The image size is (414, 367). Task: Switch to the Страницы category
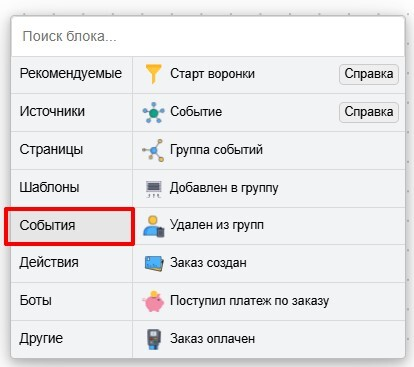tap(72, 150)
